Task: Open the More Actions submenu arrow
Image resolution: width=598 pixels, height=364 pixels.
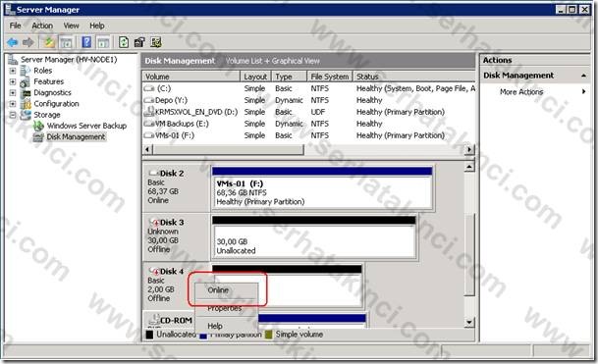Action: pos(583,91)
